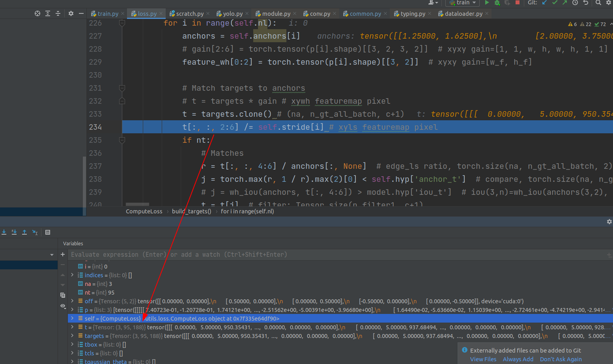Screen dimensions: 613x364
Task: Switch to the dataloader.py tab
Action: click(464, 14)
